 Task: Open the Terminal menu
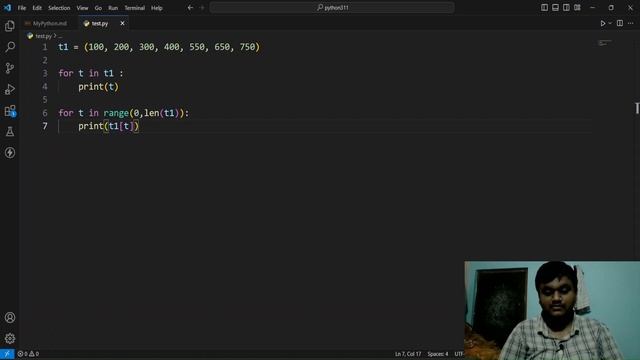134,8
